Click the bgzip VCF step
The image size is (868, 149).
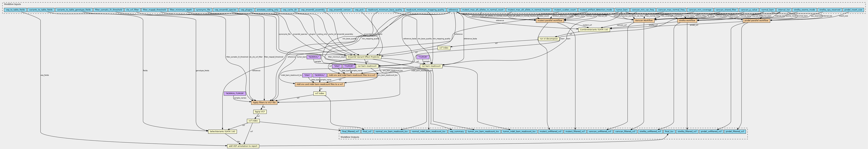coord(260,112)
